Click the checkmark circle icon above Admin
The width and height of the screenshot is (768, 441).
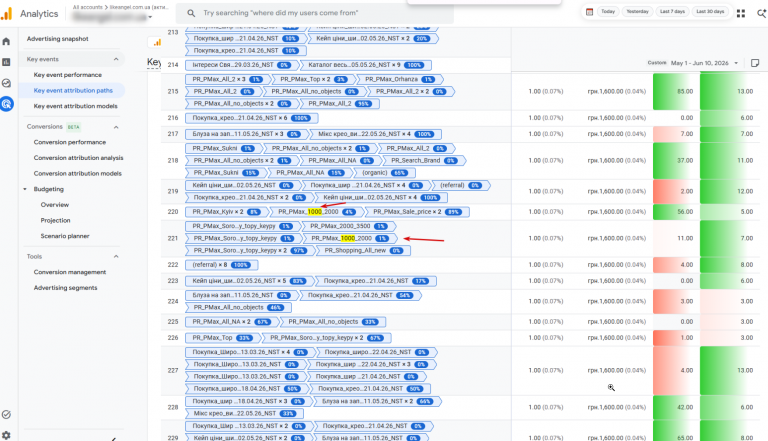pyautogui.click(x=6, y=415)
